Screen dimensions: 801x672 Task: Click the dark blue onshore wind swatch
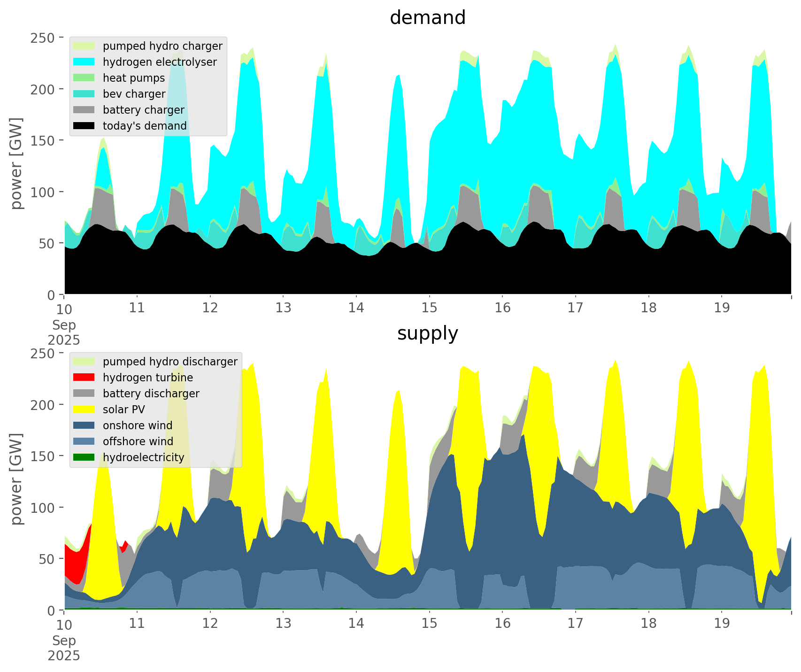pos(84,425)
